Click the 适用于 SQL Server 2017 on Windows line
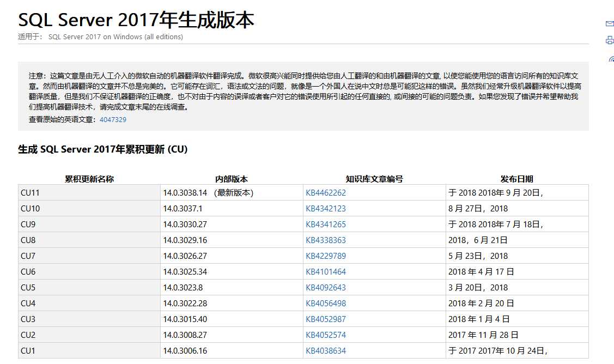Viewport: 614px width, 364px height. [x=100, y=37]
